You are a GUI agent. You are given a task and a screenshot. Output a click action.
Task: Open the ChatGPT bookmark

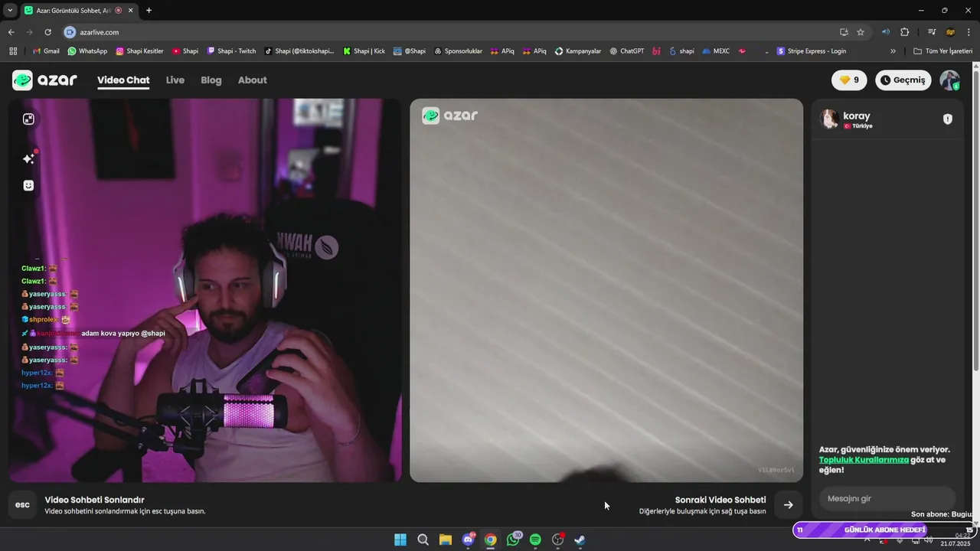[x=627, y=51]
